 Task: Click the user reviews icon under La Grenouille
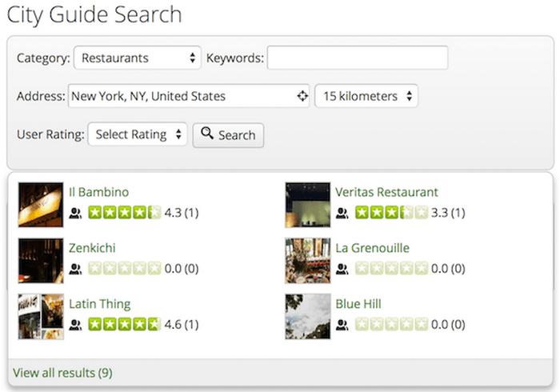tap(342, 269)
